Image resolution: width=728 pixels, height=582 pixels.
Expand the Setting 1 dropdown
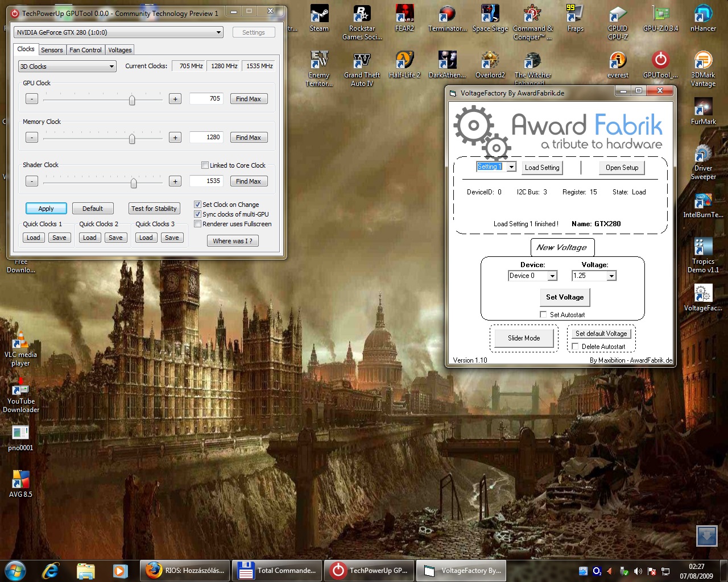[x=511, y=167]
